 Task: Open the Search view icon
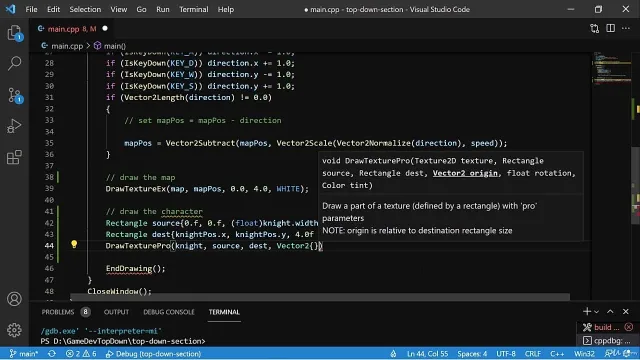click(15, 63)
